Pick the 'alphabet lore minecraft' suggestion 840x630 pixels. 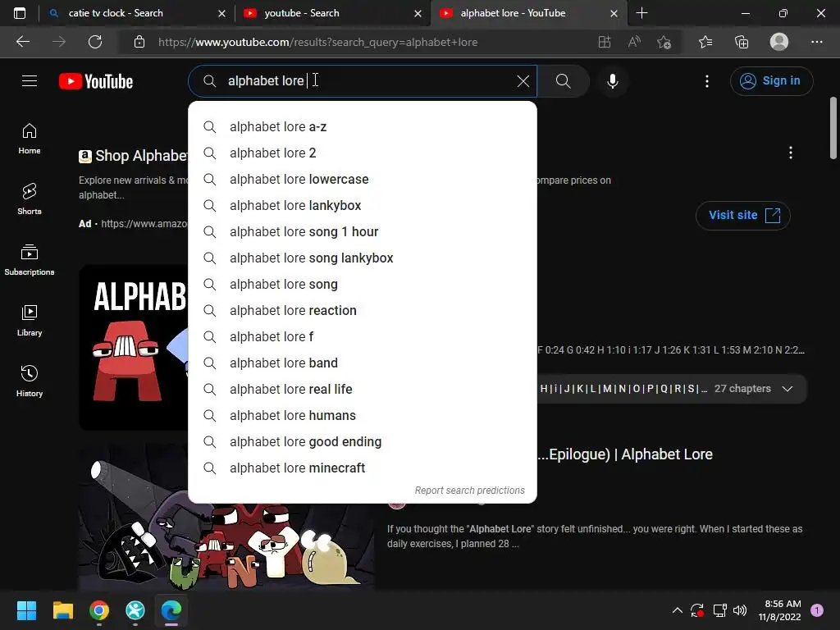tap(363, 468)
